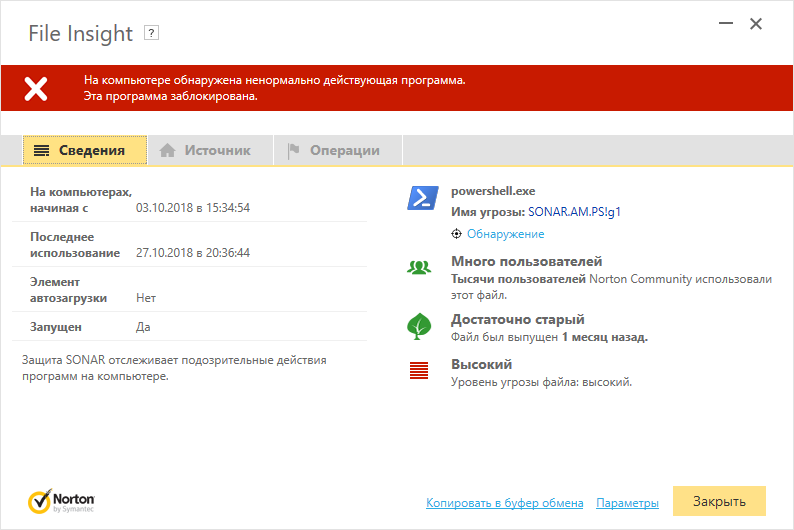Click Копировать в буфер обмена link

click(x=505, y=503)
